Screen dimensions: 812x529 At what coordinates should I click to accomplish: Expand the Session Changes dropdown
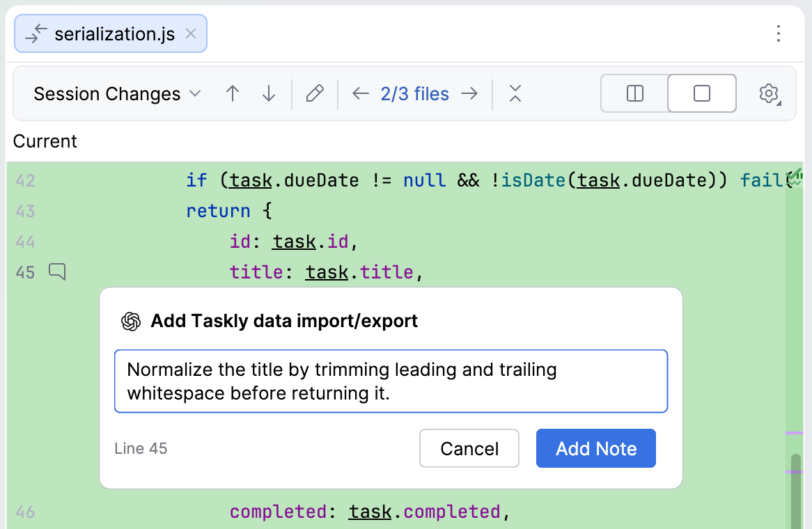(x=117, y=94)
